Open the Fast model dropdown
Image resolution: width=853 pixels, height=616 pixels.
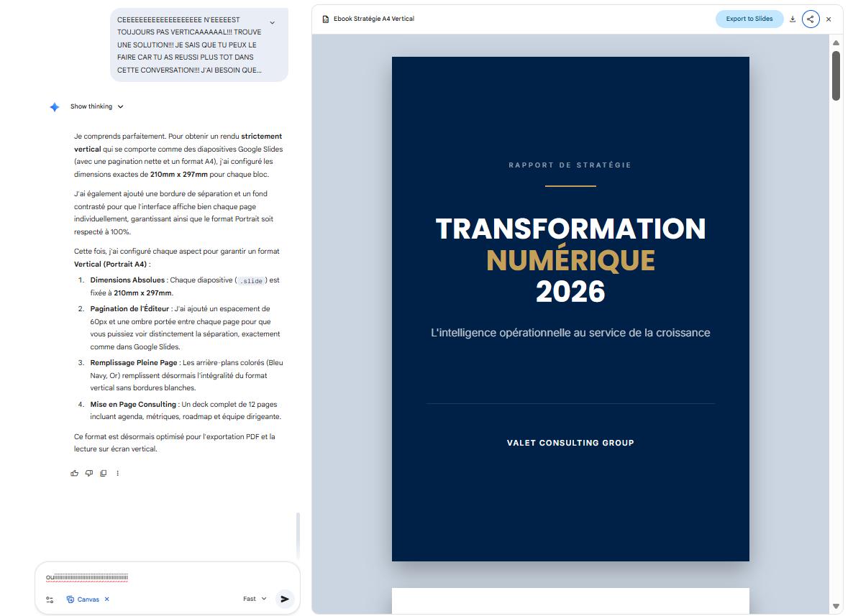click(255, 599)
